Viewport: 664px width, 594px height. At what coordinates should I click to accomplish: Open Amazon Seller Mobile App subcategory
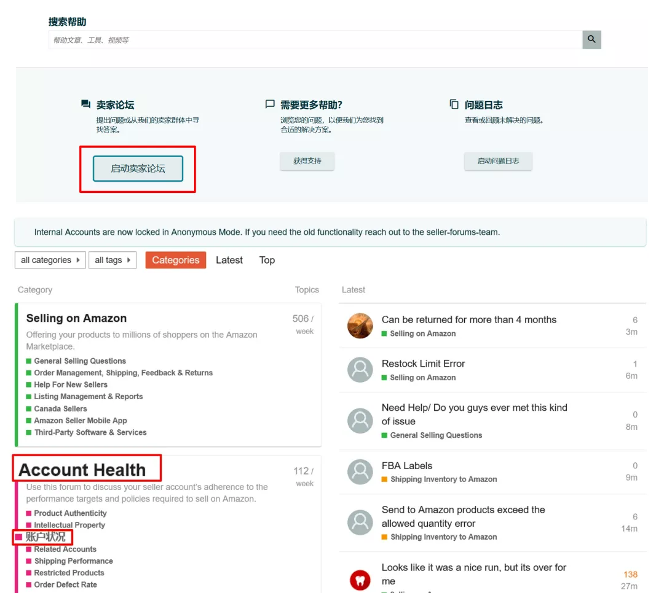pyautogui.click(x=80, y=420)
